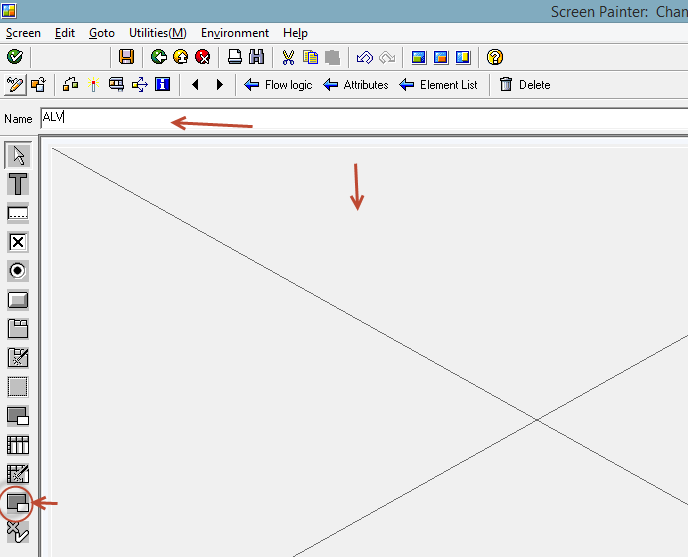Viewport: 688px width, 557px height.
Task: Click the Element List button
Action: (438, 85)
